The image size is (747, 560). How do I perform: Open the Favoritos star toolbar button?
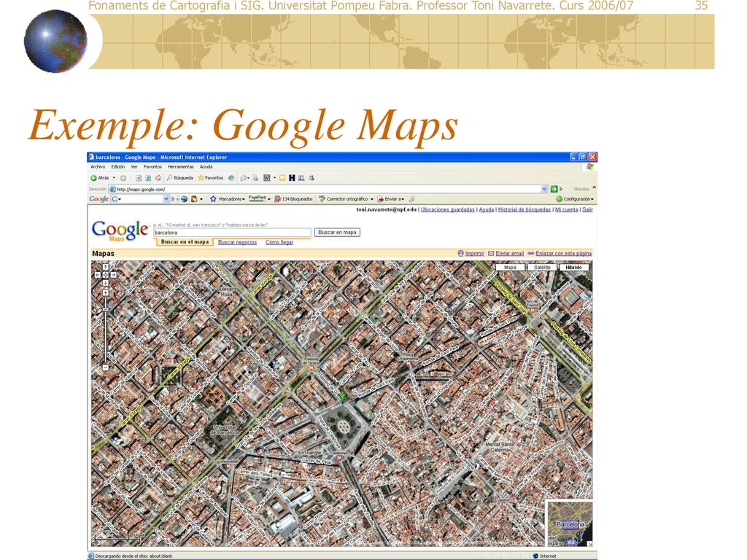pos(211,178)
